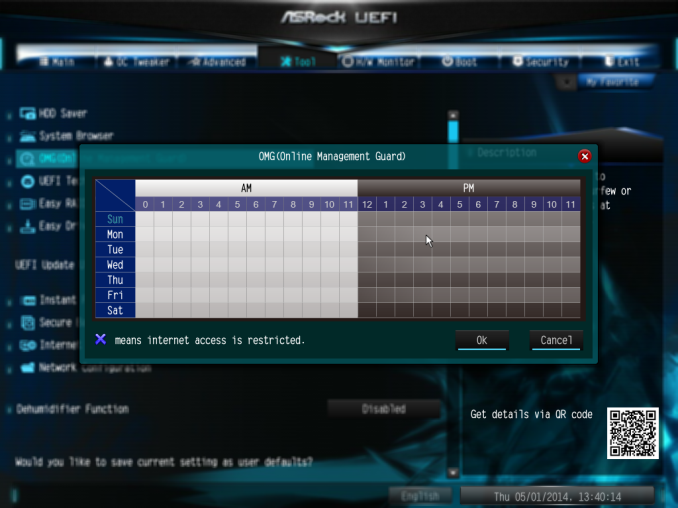Click the diagonal corner cell of the table
This screenshot has height=508, width=678.
point(115,195)
